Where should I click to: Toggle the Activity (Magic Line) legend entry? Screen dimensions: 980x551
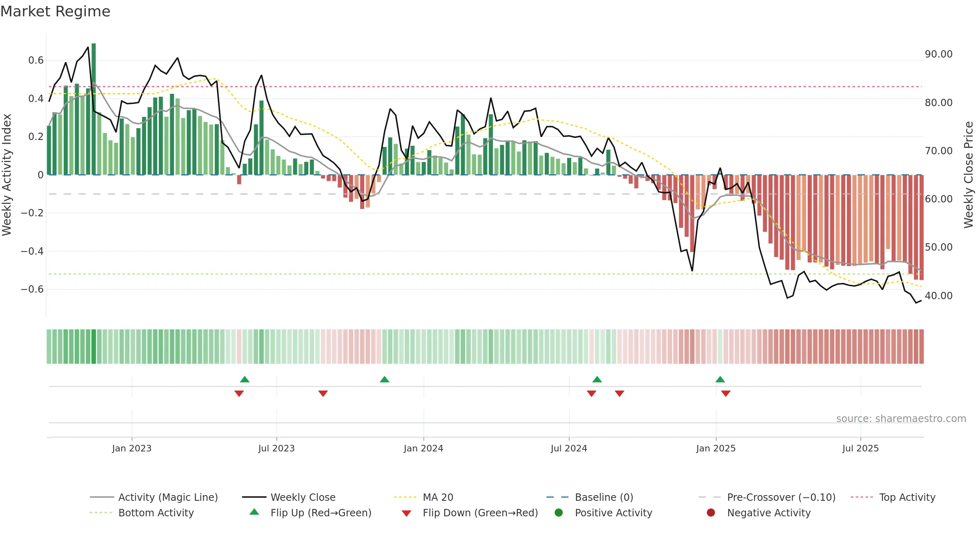point(154,497)
